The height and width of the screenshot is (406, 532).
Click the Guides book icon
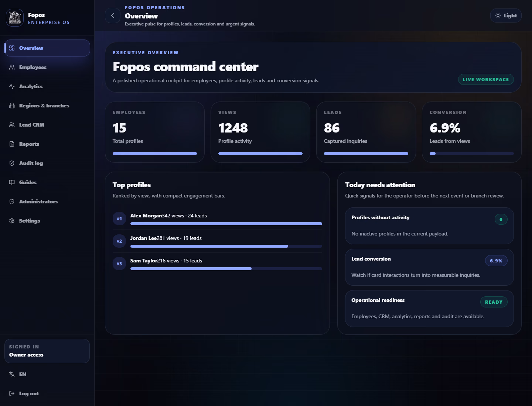[12, 182]
